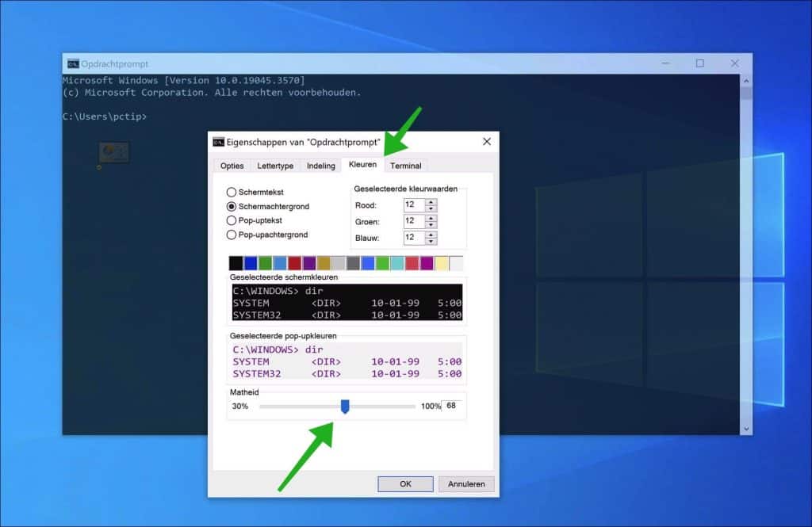The image size is (812, 527).
Task: Click the C:\Users\pctip> prompt line
Action: click(105, 116)
